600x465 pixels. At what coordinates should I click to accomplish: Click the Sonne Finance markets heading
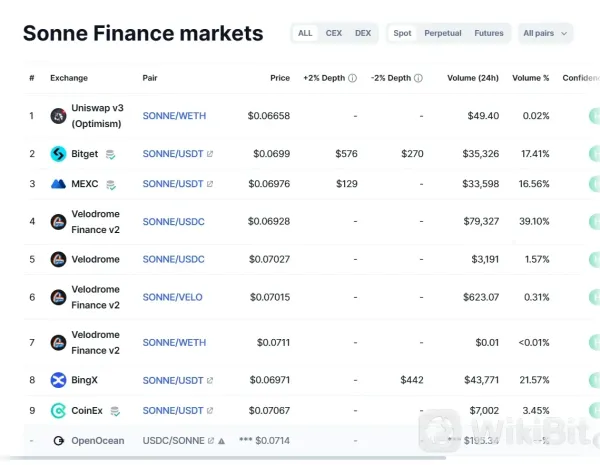(x=143, y=33)
